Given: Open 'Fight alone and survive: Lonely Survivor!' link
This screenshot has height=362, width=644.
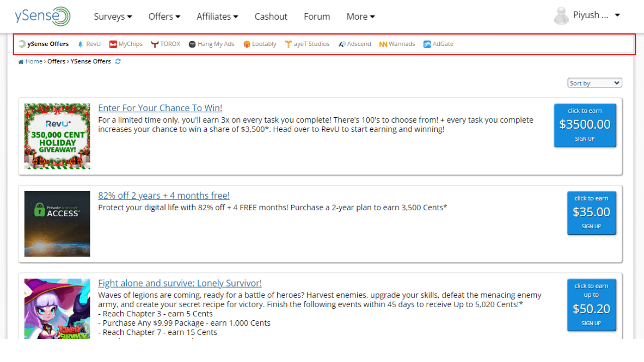Looking at the screenshot, I should point(180,283).
